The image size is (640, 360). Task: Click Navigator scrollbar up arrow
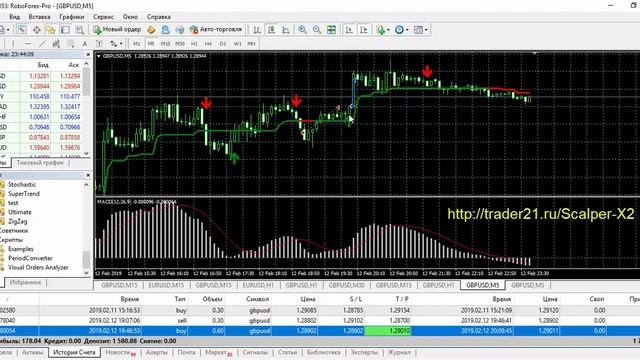coord(86,184)
